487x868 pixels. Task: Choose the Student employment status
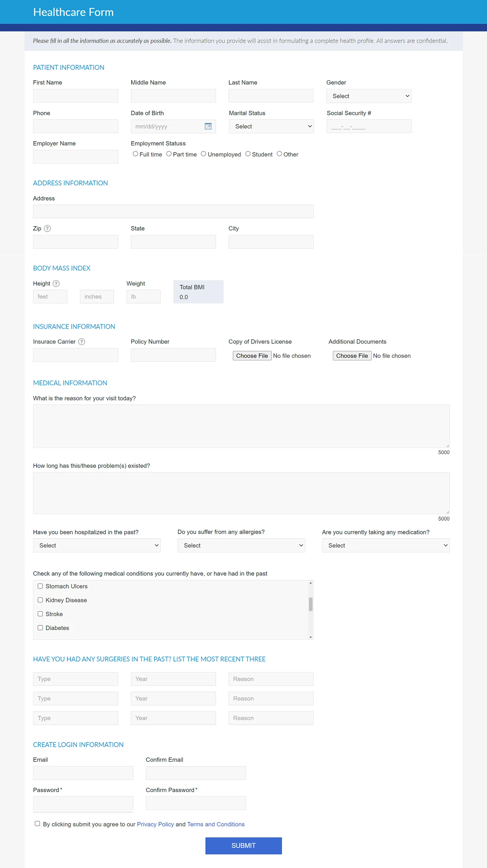(248, 154)
